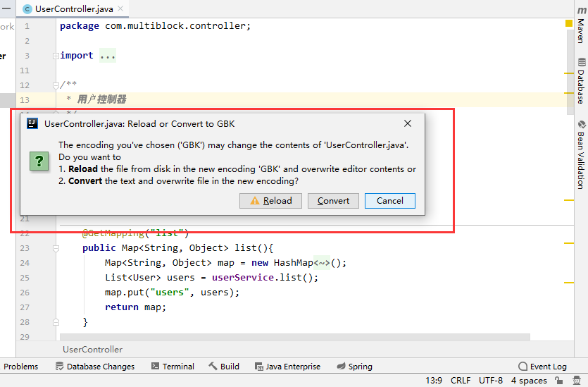Click Cancel button in encoding dialog
This screenshot has width=588, height=387.
(390, 201)
